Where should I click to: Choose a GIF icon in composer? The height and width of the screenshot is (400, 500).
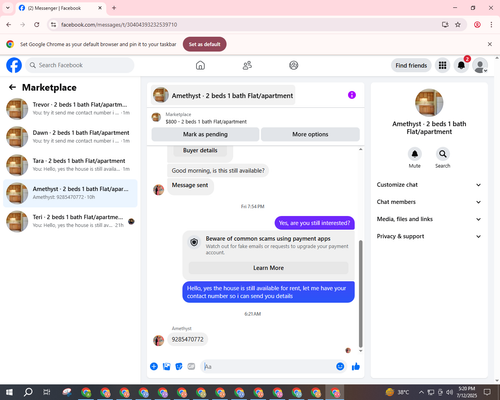pos(191,367)
